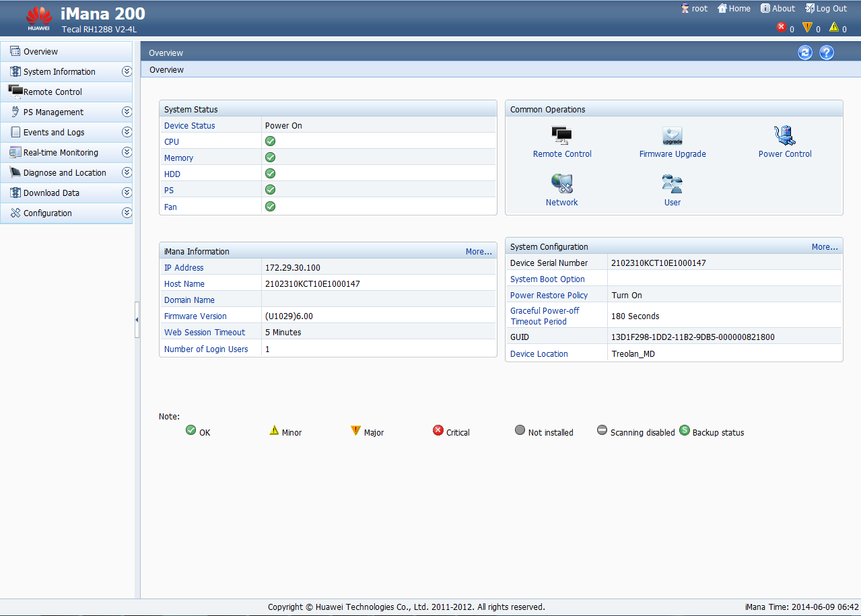
Task: Expand System Information menu chevron
Action: coord(126,71)
